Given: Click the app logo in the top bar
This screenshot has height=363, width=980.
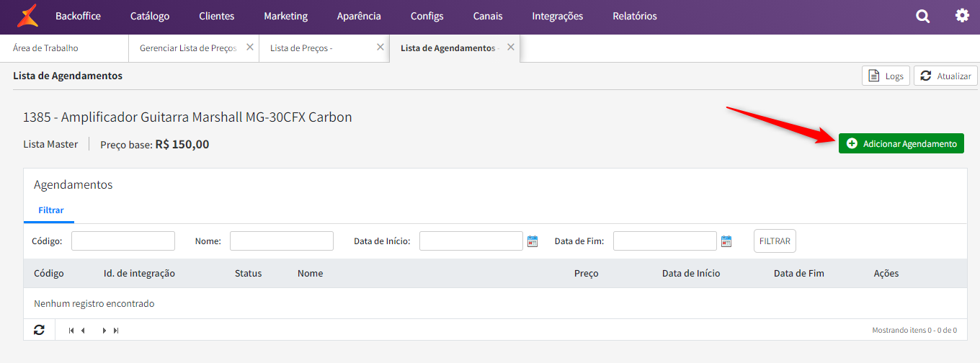Looking at the screenshot, I should point(27,16).
